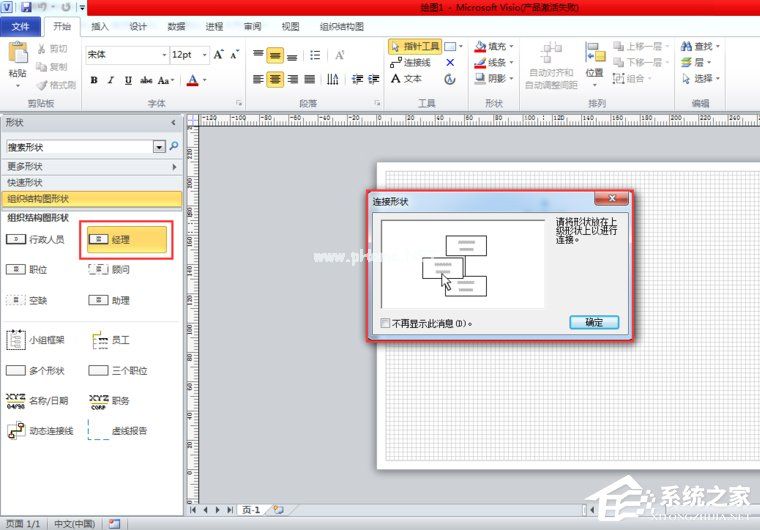Screen dimensions: 760x530
Task: Switch to the Data 数据 tab
Action: [x=176, y=27]
